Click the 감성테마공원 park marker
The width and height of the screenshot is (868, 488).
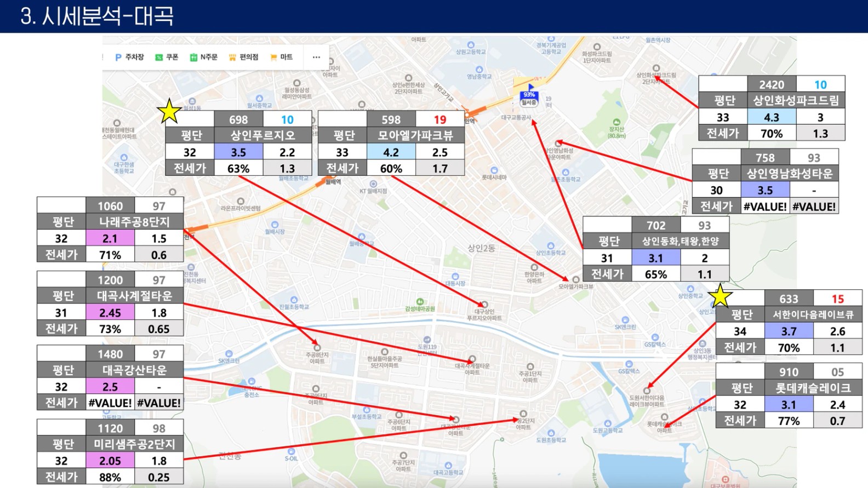point(420,305)
